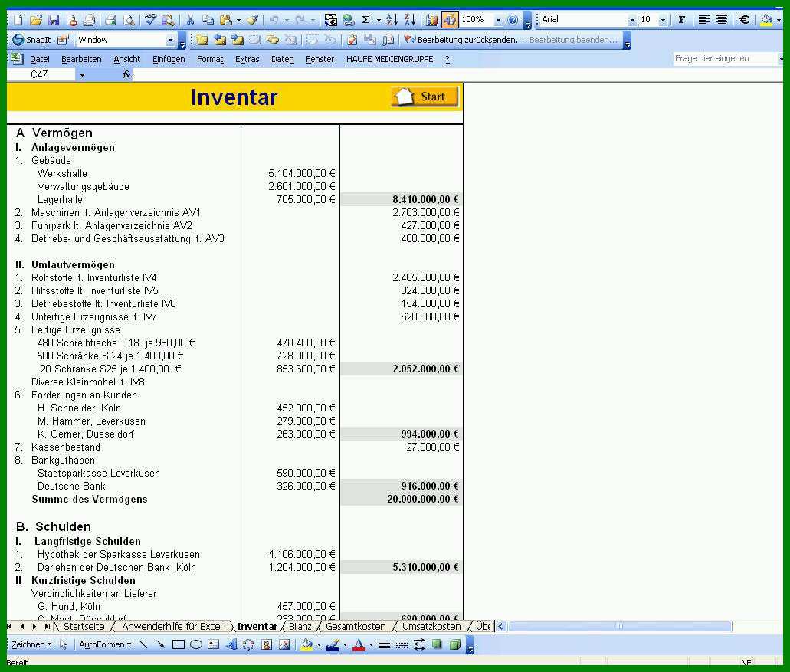The height and width of the screenshot is (672, 790).
Task: Open Print Preview
Action: coord(129,20)
